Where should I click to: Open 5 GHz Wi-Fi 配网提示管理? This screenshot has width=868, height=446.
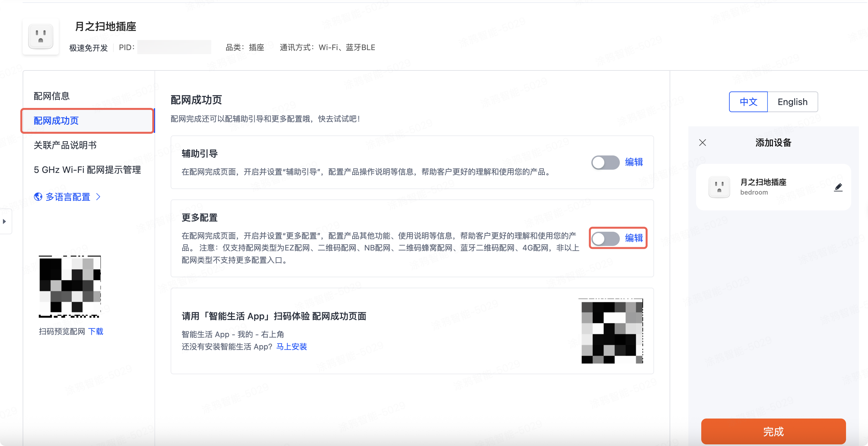[x=88, y=170]
